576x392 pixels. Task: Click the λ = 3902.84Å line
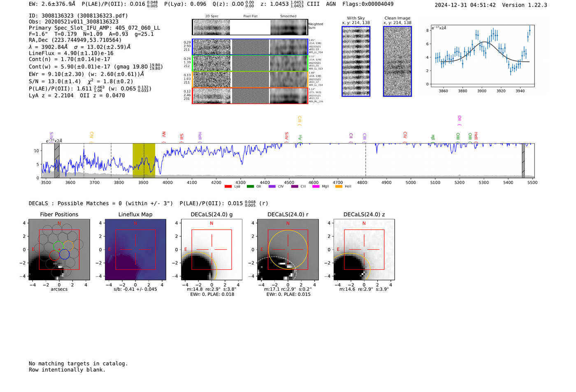79,47
